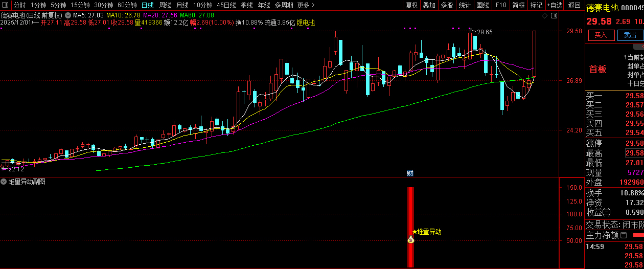Click the 交易状态 trading status row
Viewport: 644px width, 269px height.
614,225
